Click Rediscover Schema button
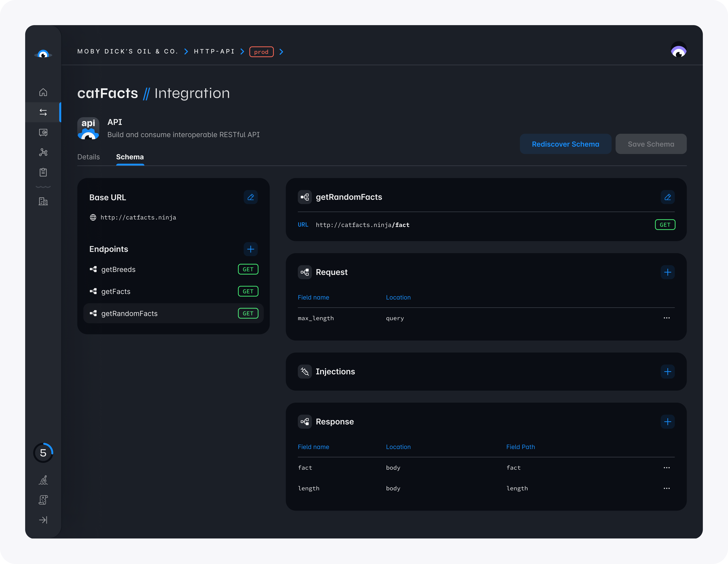728x564 pixels. (565, 144)
